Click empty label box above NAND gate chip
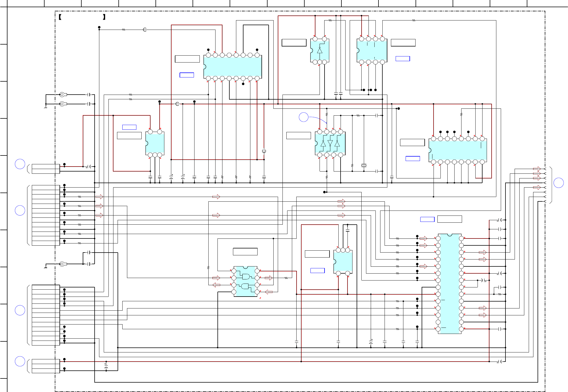 click(x=245, y=251)
